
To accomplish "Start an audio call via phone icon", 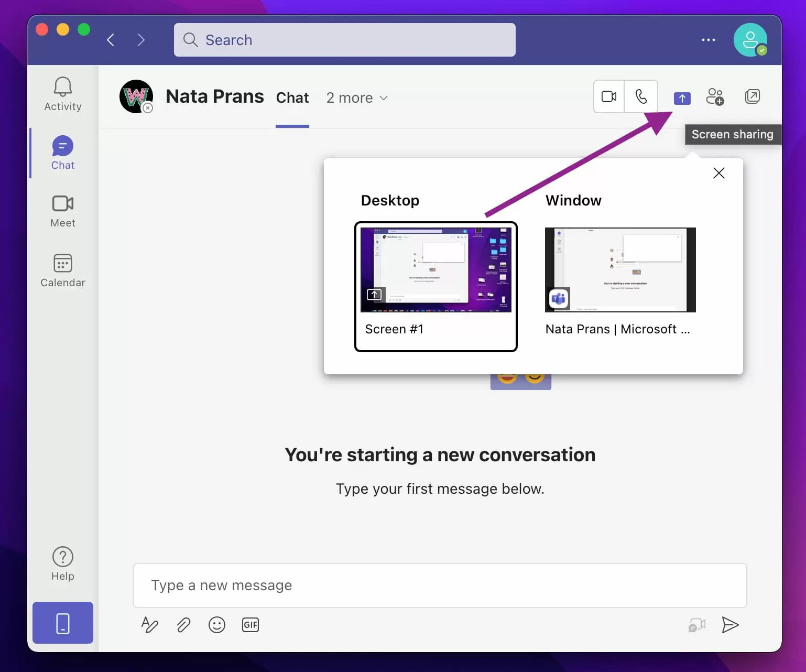I will pos(641,96).
